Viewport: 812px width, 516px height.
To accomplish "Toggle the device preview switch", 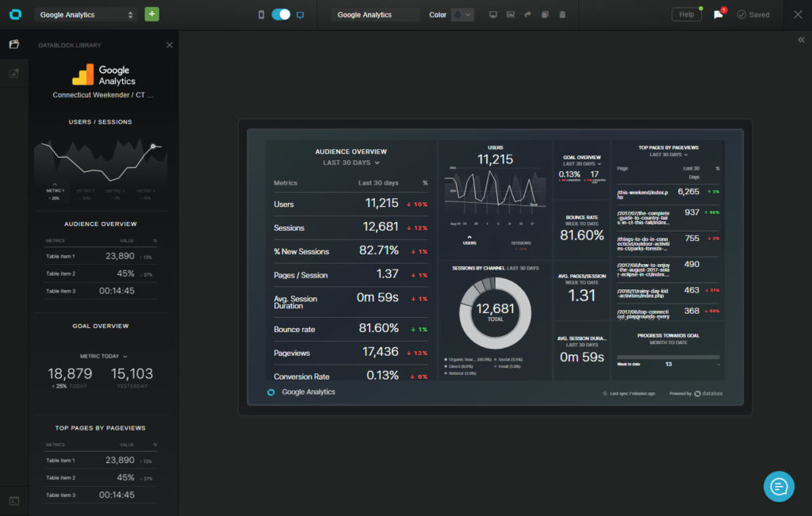I will (x=282, y=13).
